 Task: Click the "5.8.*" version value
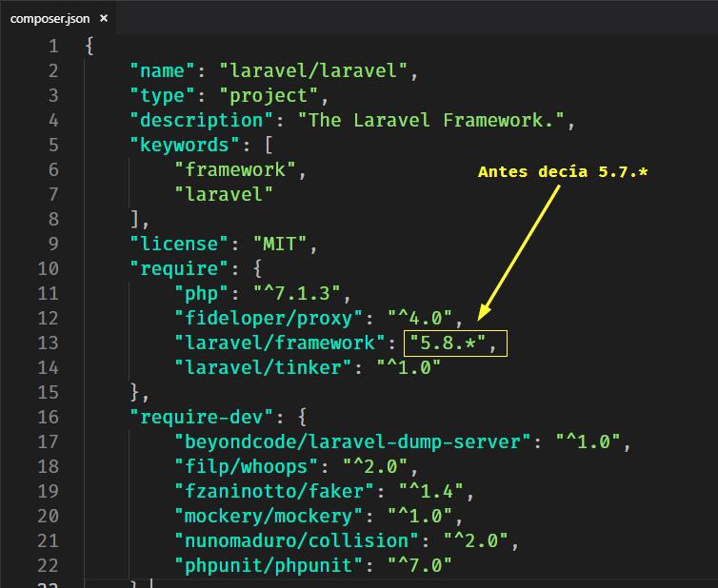pos(448,343)
